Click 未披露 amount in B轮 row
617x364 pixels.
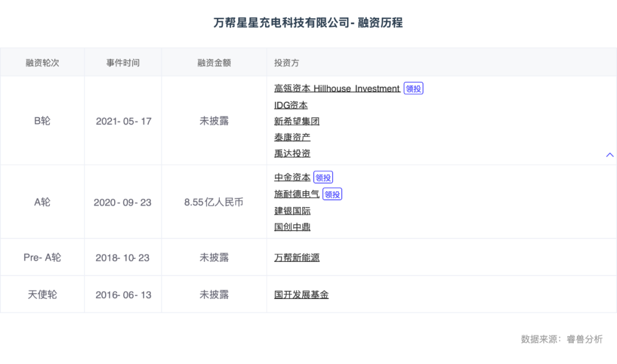coord(214,121)
